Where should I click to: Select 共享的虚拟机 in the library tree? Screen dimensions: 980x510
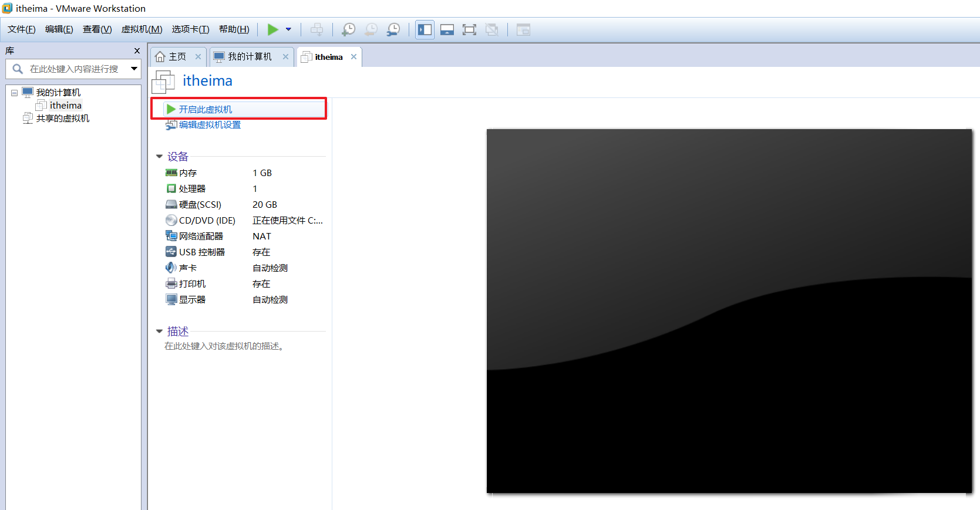coord(63,119)
